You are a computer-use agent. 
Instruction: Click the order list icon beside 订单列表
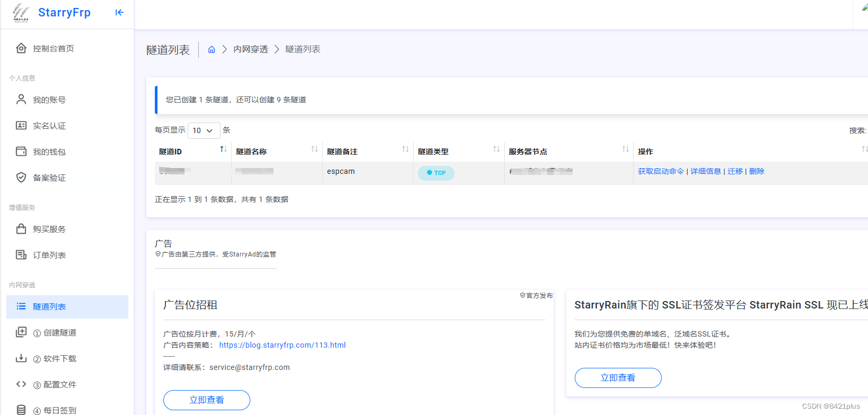point(21,254)
